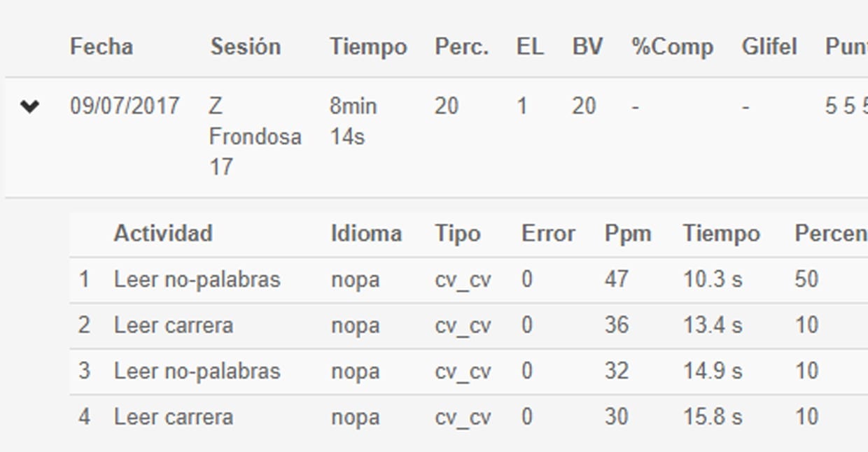The image size is (868, 452).
Task: Select the Z Frondosa 17 session cell
Action: (255, 137)
